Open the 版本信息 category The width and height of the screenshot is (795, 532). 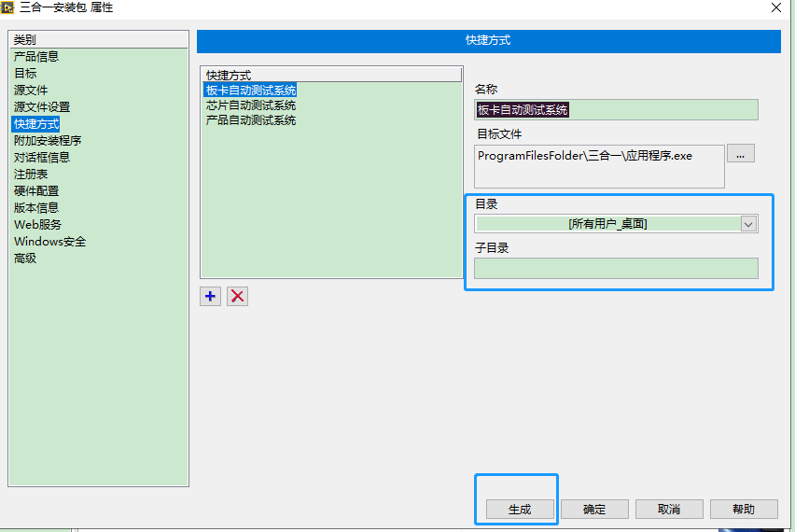[36, 207]
